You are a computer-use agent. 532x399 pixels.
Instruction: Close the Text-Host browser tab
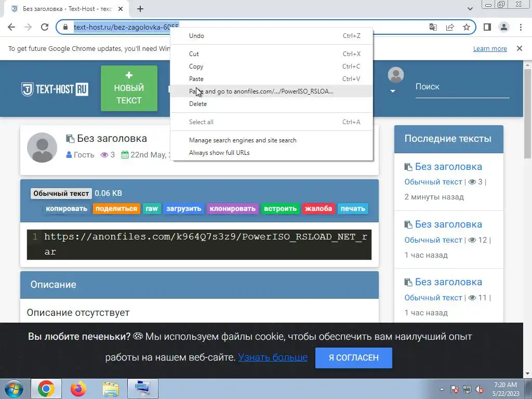pos(121,9)
